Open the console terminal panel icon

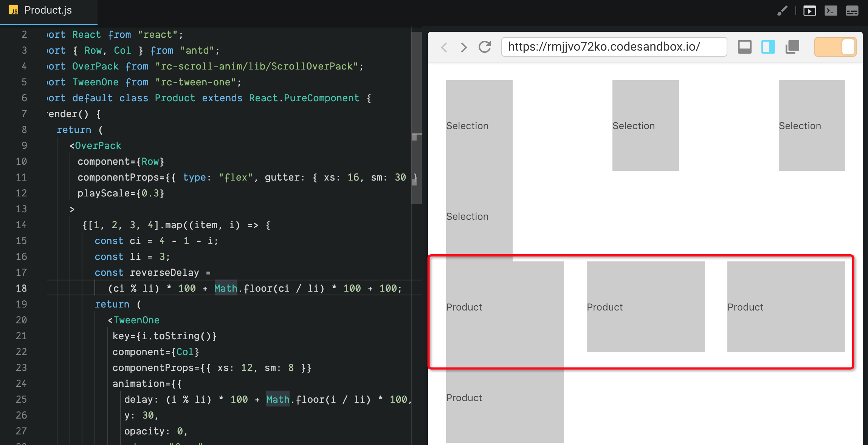pos(831,10)
